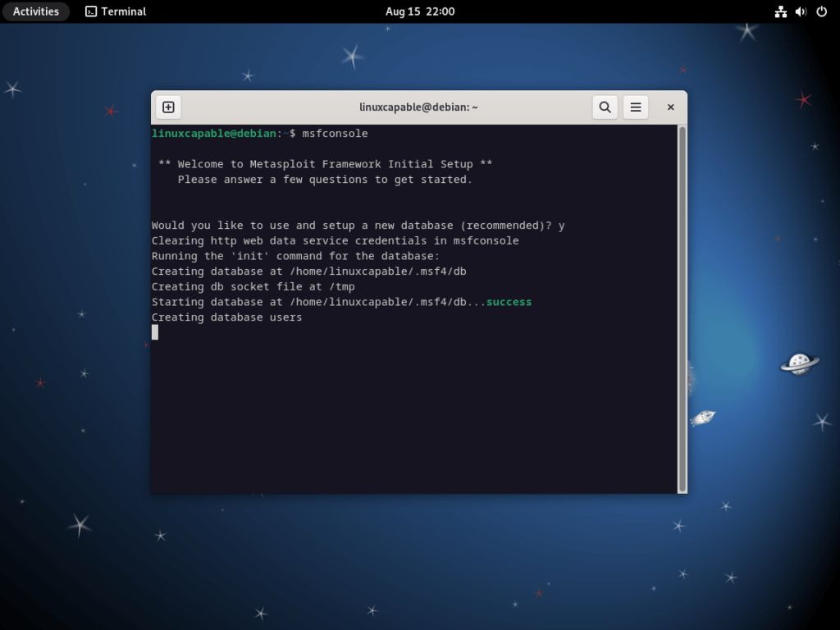
Task: Click the terminal icon beside Terminal label
Action: [x=91, y=11]
